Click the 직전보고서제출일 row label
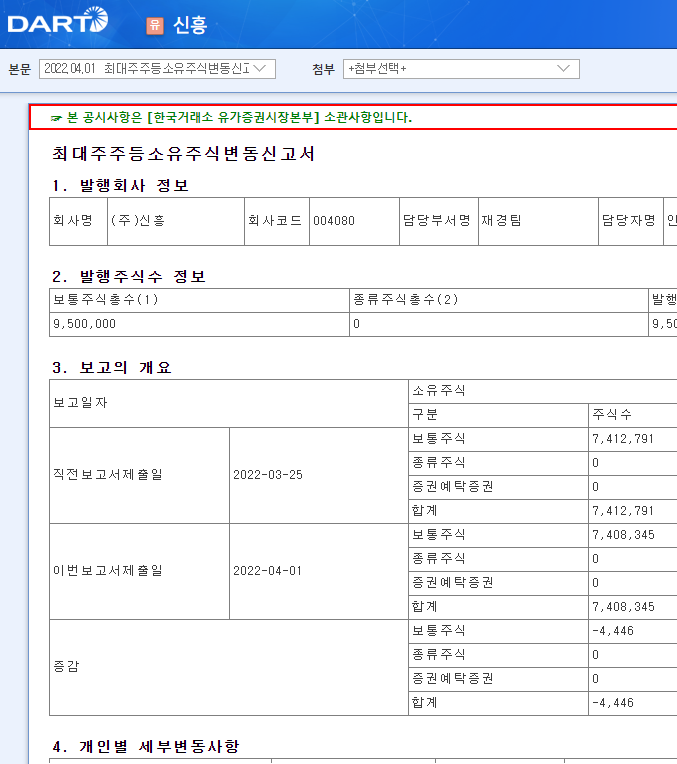This screenshot has width=677, height=764. pos(139,476)
